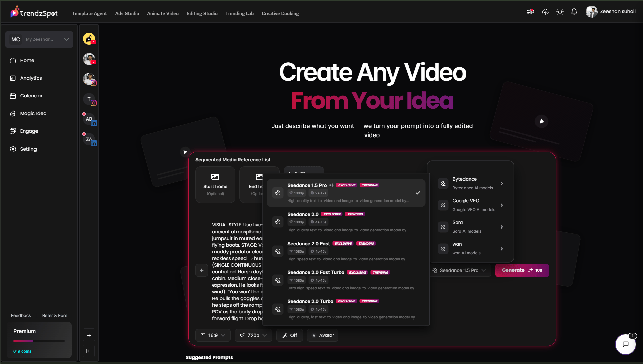Click the End frame image box
Viewport: 643px width, 364px height.
point(251,185)
